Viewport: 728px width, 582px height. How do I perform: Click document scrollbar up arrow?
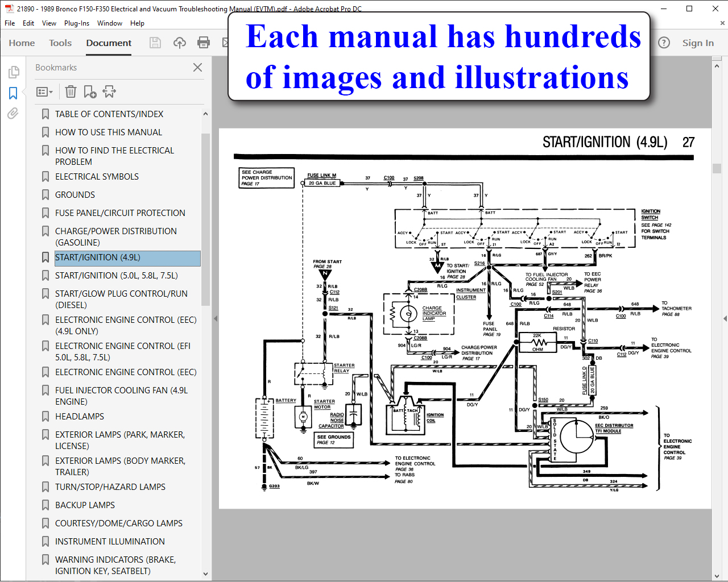click(717, 66)
